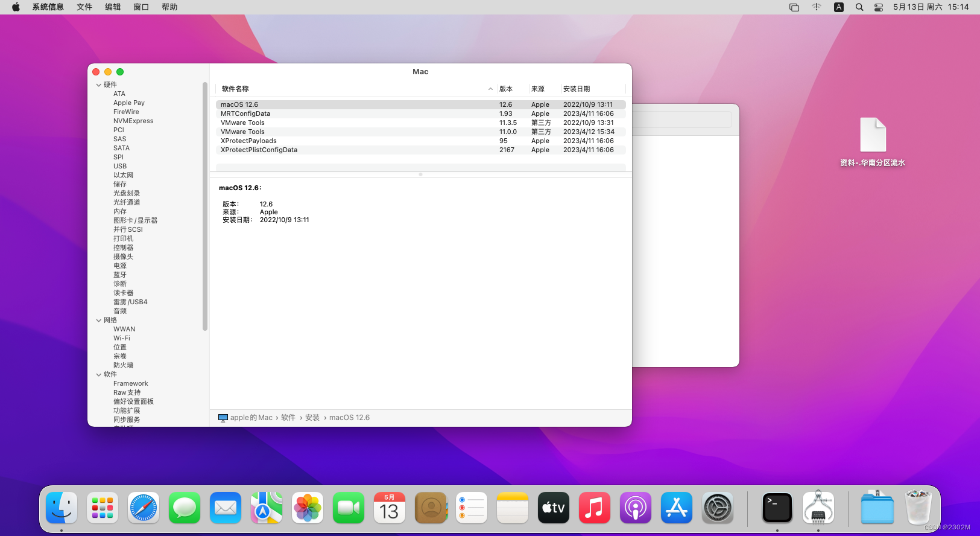Viewport: 980px width, 536px height.
Task: Open App Store in the Dock
Action: 677,508
